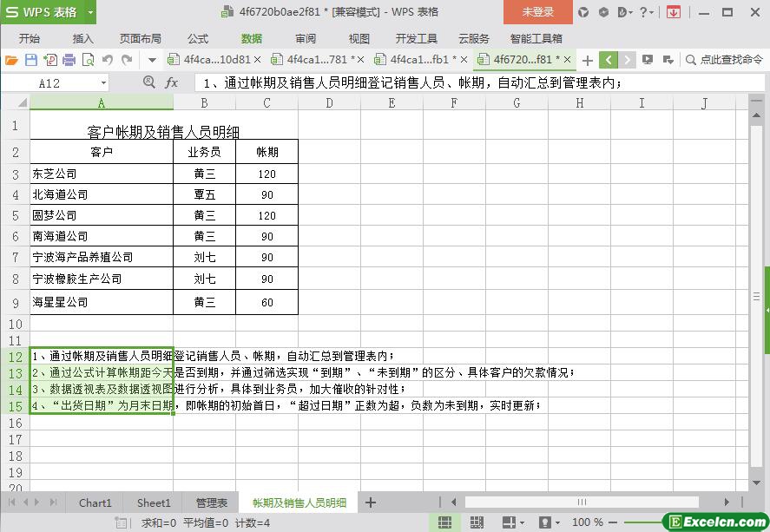Open the 开始 ribbon tab

pos(30,39)
